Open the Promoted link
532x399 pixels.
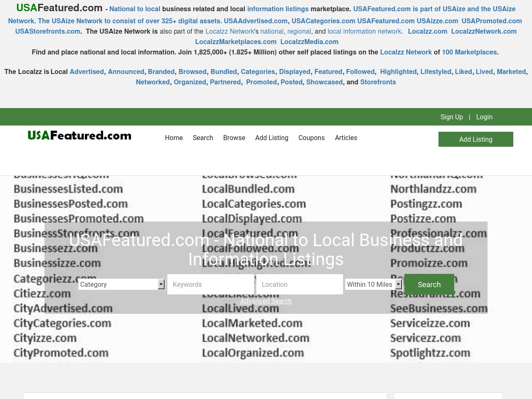pos(261,82)
